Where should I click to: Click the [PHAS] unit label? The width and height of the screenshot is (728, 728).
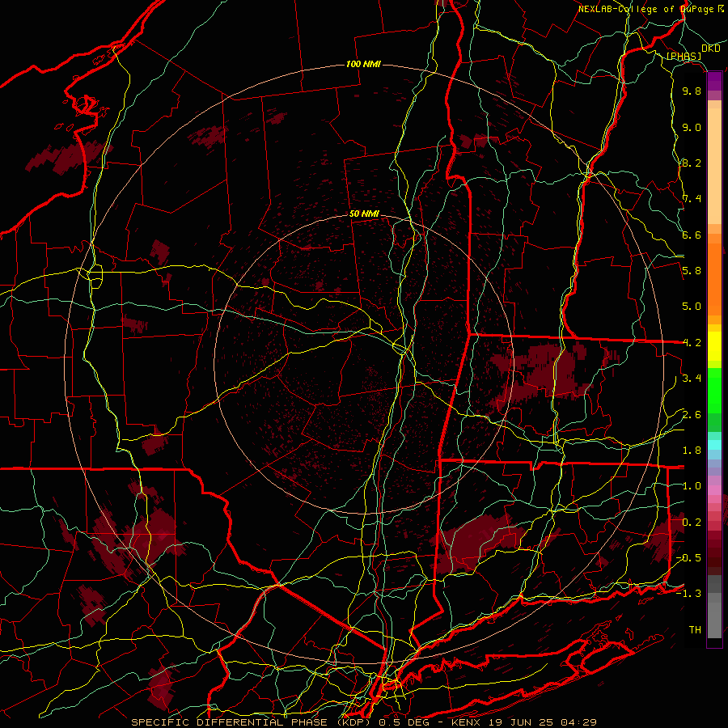click(x=684, y=57)
